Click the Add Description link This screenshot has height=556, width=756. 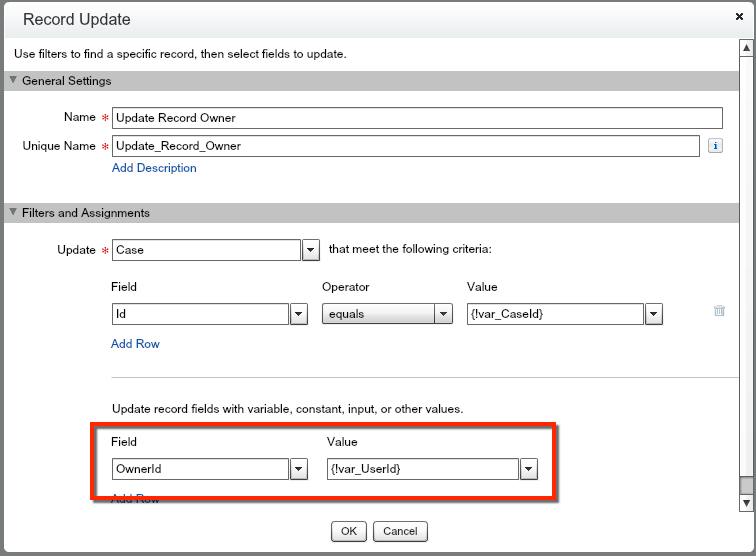click(154, 168)
